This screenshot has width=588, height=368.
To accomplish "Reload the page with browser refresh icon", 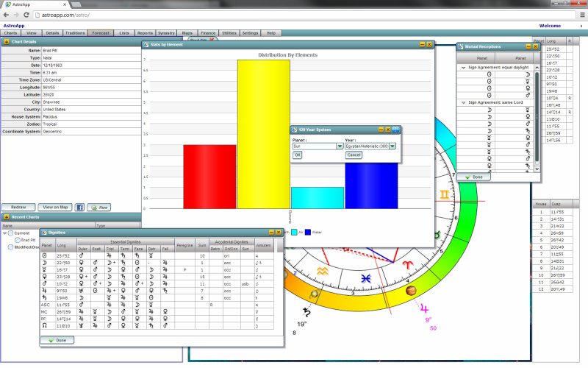I will [x=26, y=15].
